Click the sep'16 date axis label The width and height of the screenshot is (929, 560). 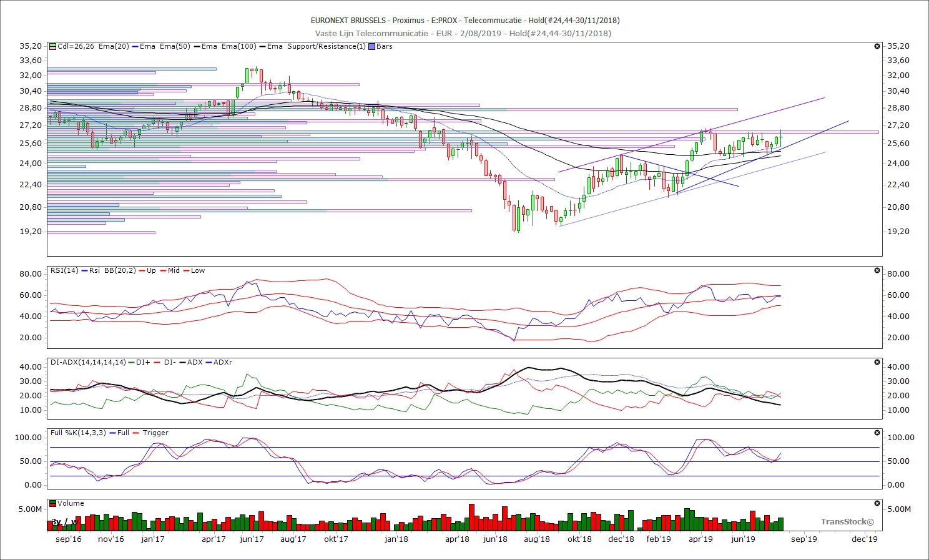[x=68, y=539]
